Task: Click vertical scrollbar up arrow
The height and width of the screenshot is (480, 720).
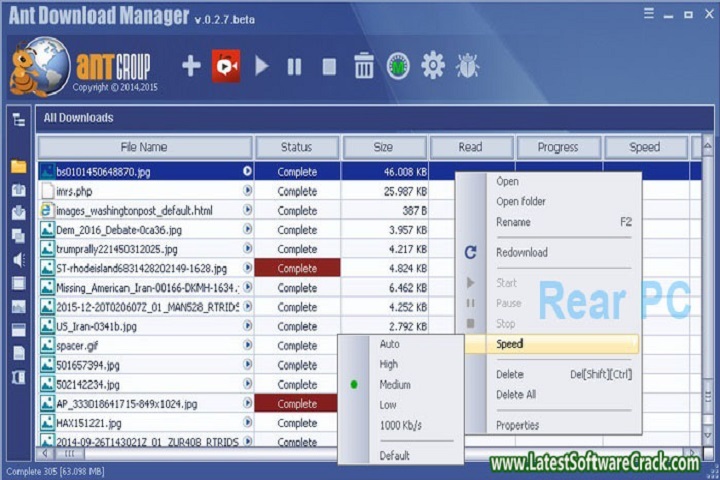Action: pyautogui.click(x=708, y=146)
